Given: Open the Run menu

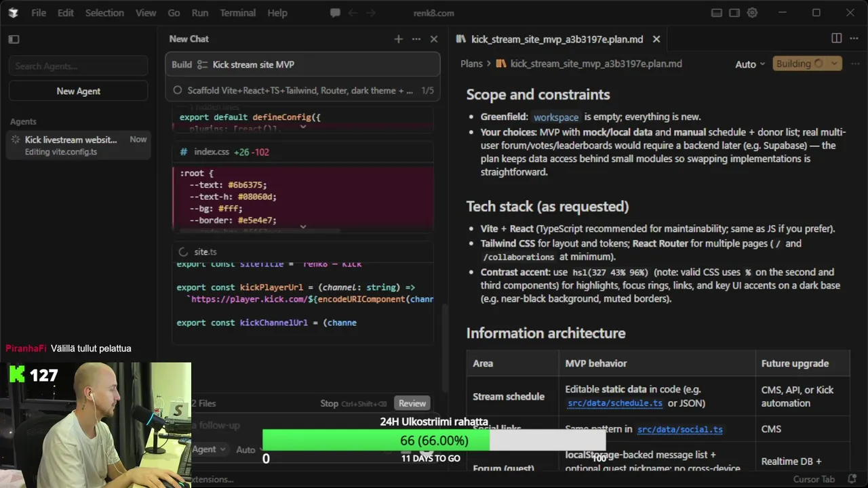Looking at the screenshot, I should [200, 13].
